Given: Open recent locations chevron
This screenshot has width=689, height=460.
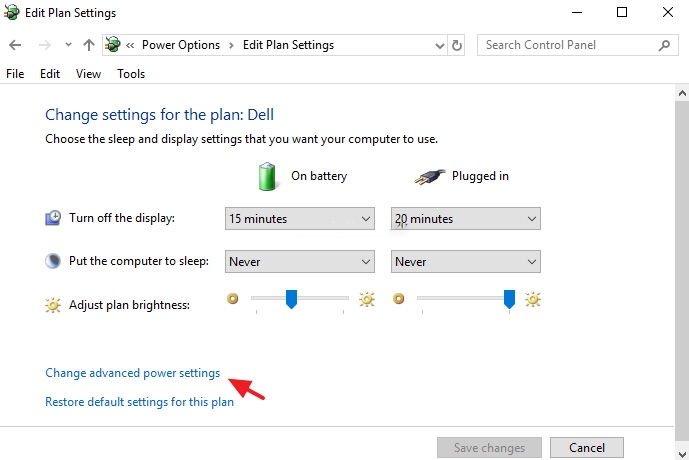Looking at the screenshot, I should coord(67,45).
